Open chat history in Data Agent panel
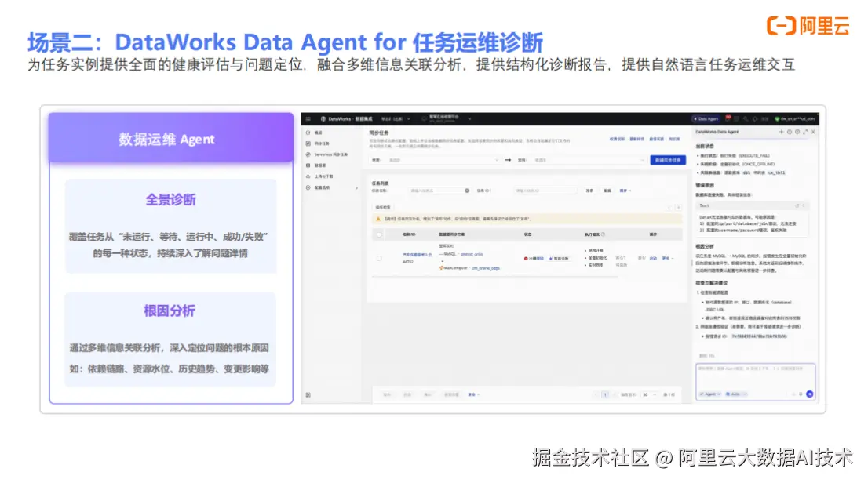 tap(790, 132)
